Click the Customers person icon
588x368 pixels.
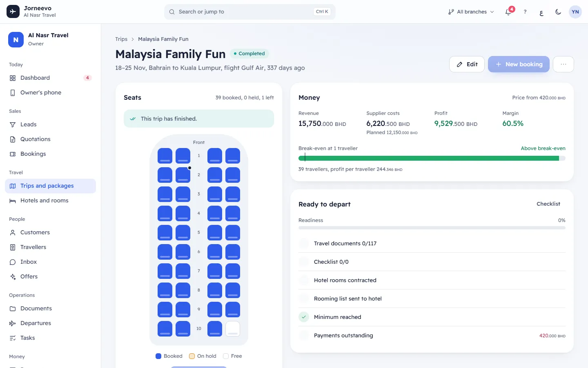click(x=13, y=233)
